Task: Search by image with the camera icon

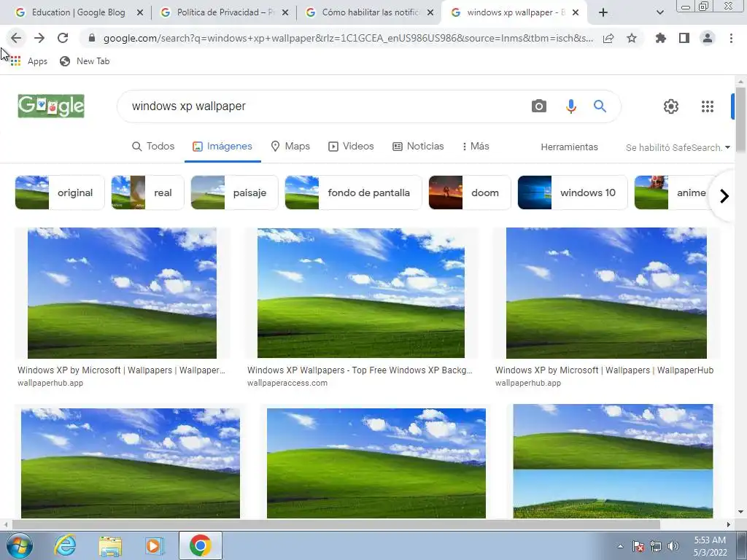Action: [539, 106]
